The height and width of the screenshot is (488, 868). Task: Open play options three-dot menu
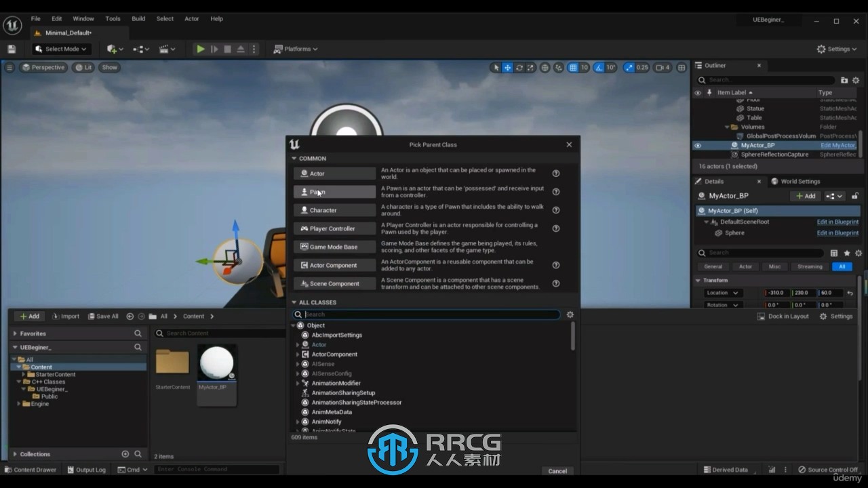(254, 49)
